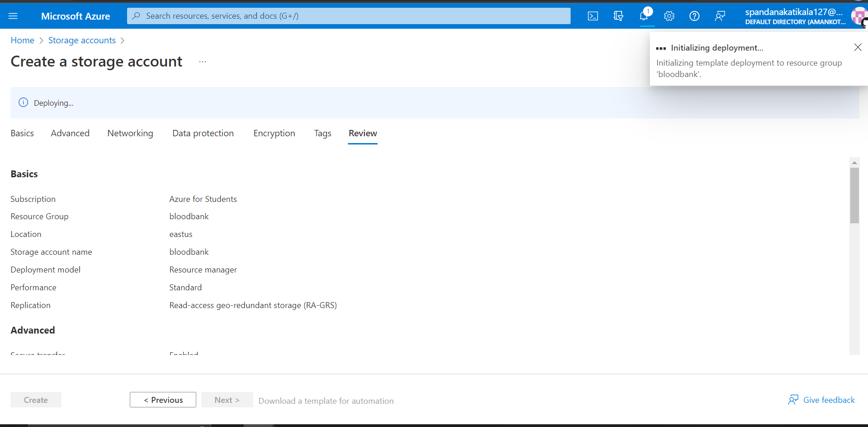This screenshot has width=868, height=427.
Task: Open the Encryption tab
Action: click(x=274, y=133)
